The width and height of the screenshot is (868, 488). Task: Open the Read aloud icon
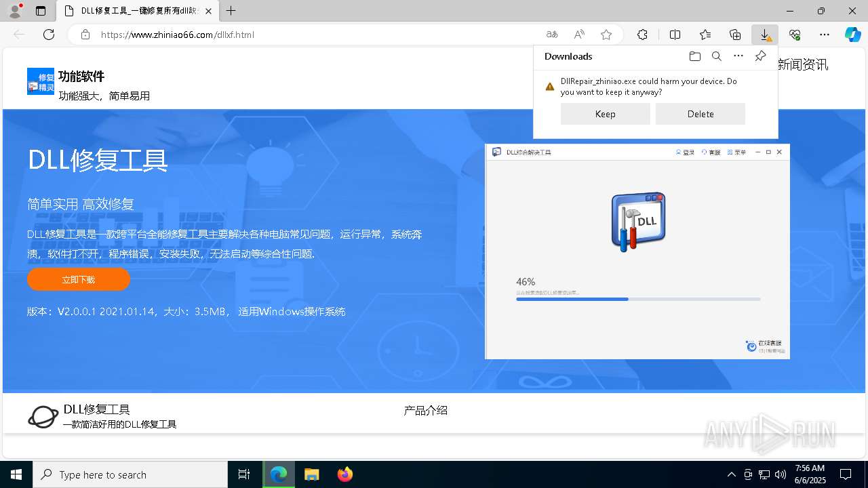[x=579, y=35]
